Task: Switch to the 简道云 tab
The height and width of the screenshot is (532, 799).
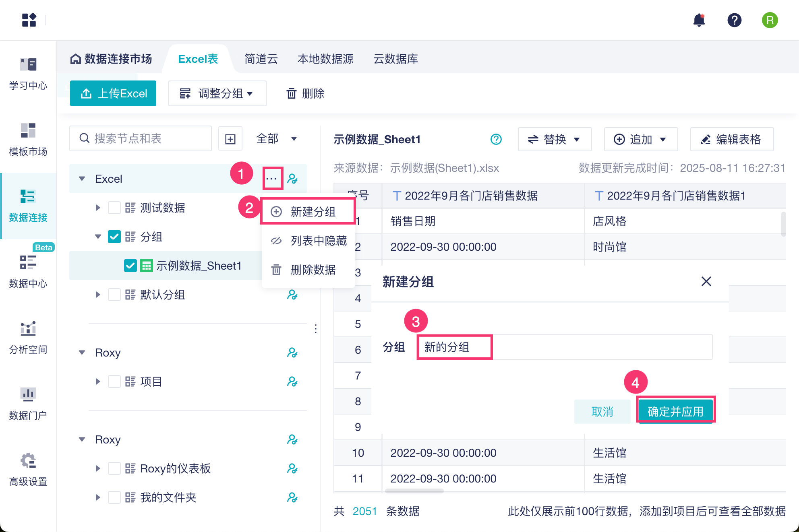Action: pos(261,59)
